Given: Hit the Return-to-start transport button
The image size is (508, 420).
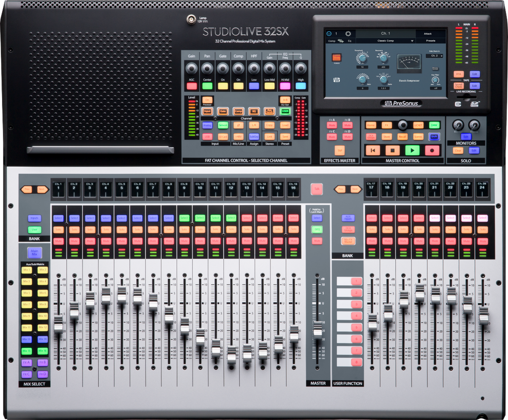Looking at the screenshot, I should [x=373, y=150].
